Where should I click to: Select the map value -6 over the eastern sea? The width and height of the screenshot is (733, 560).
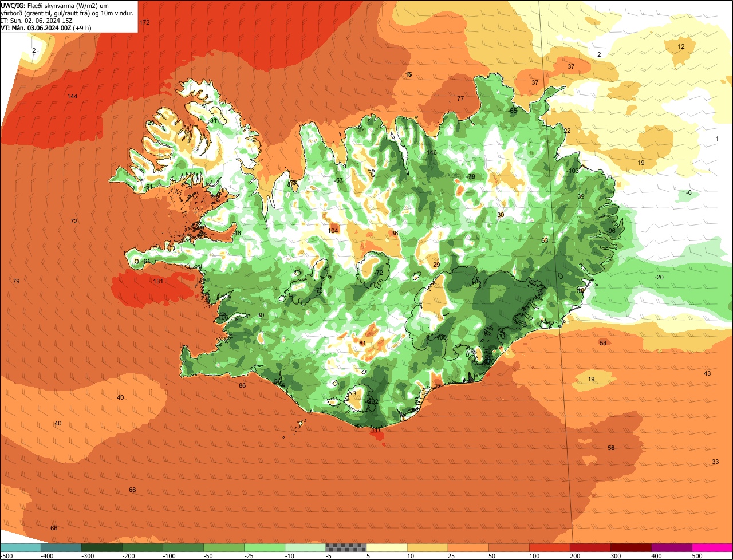tap(689, 192)
